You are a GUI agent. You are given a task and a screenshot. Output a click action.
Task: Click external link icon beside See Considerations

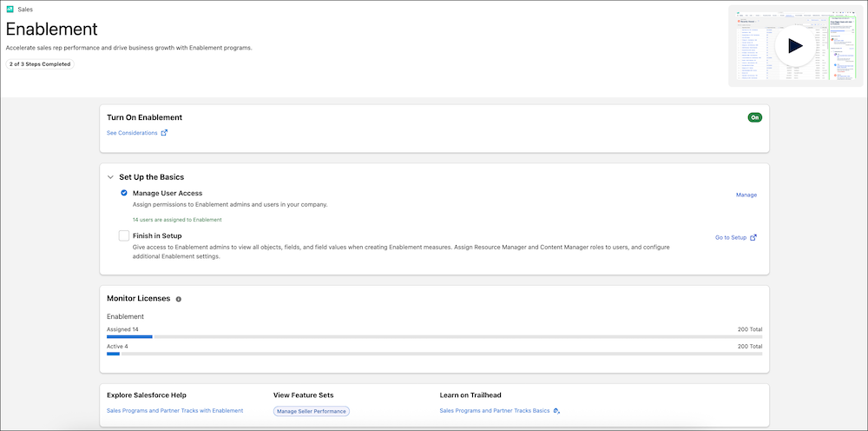click(x=164, y=133)
